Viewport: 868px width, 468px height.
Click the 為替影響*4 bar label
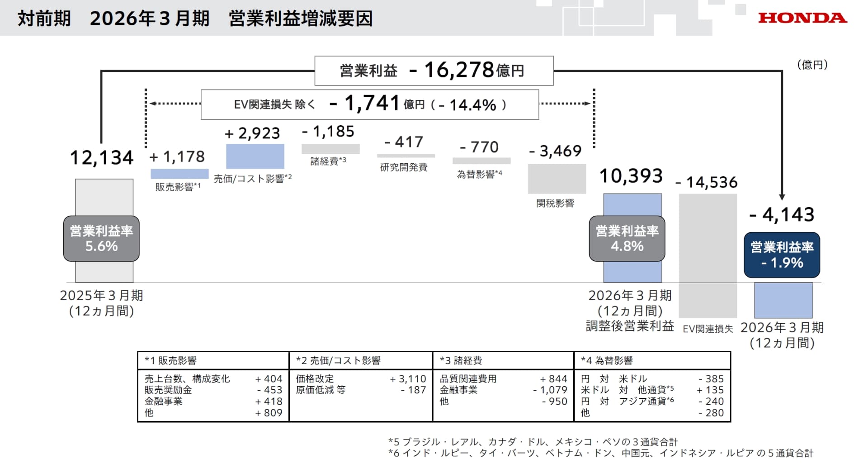(480, 174)
